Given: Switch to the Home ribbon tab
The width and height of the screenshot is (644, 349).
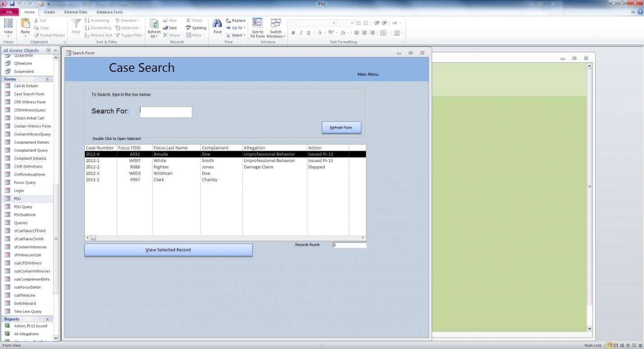Looking at the screenshot, I should pyautogui.click(x=29, y=12).
